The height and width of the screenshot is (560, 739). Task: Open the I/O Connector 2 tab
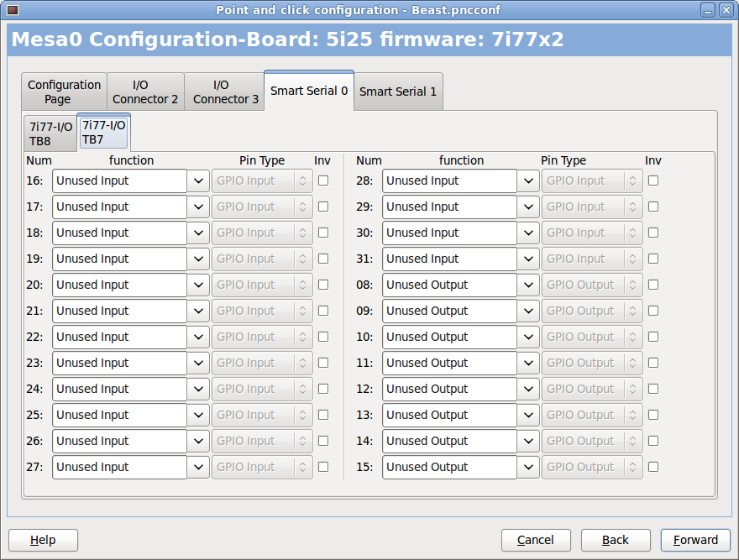coord(145,92)
